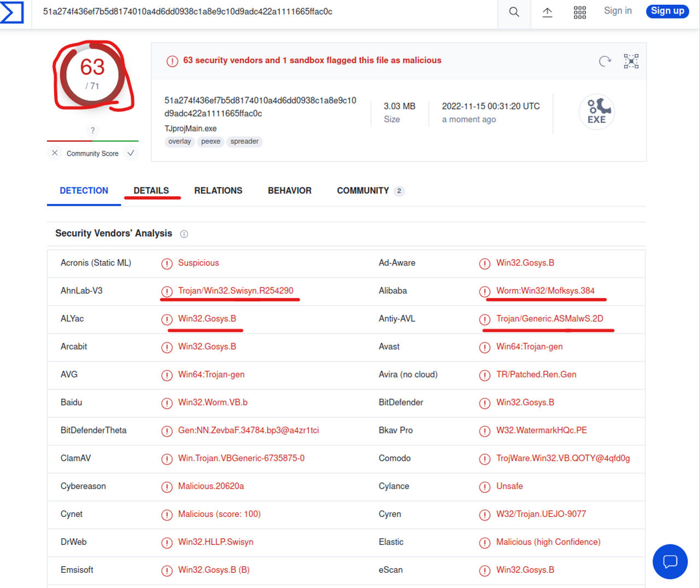The image size is (700, 588).
Task: Click the warning icon next to Win.Trojan.VBGeneric-6735875-0
Action: (x=167, y=459)
